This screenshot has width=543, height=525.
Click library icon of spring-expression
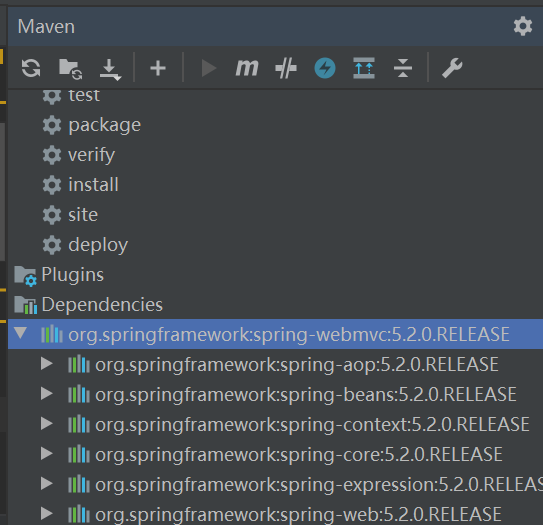pos(79,484)
